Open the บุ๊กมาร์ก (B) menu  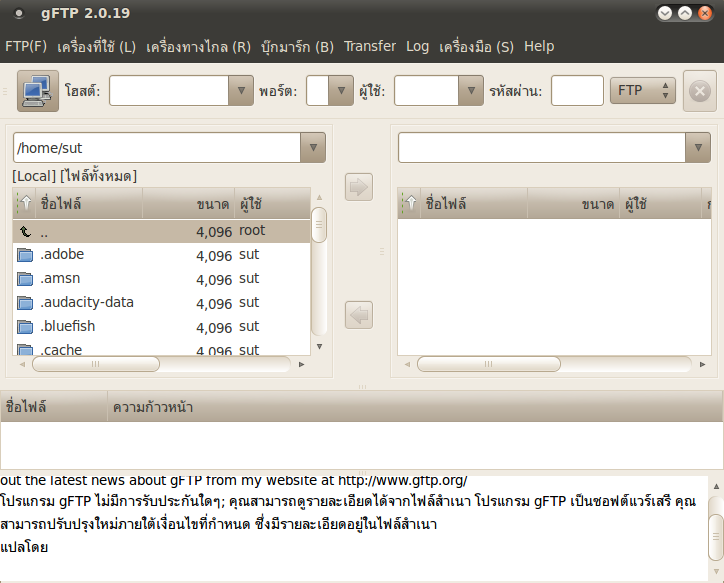[x=297, y=47]
